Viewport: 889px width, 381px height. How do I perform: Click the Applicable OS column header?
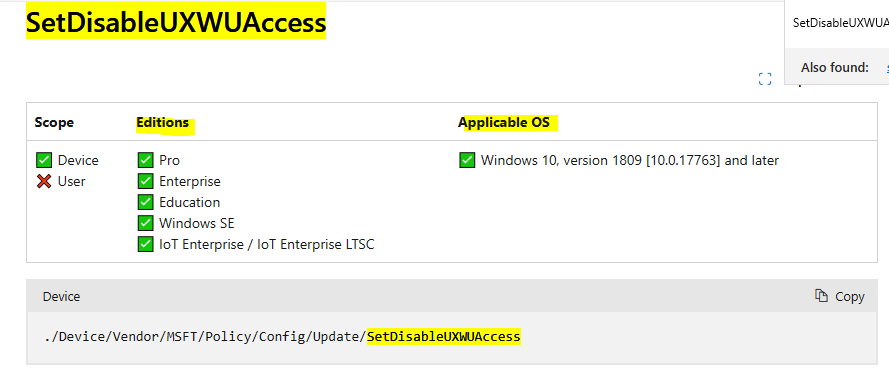(x=504, y=122)
